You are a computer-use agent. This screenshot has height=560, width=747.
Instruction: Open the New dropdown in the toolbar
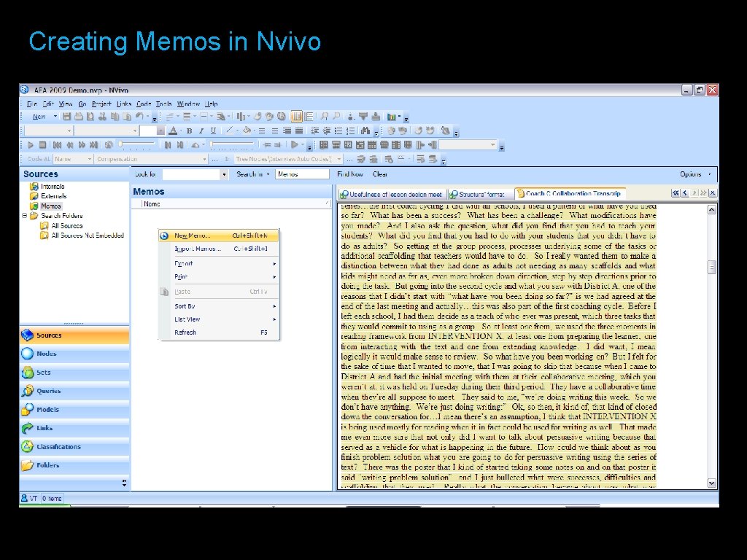pos(55,116)
